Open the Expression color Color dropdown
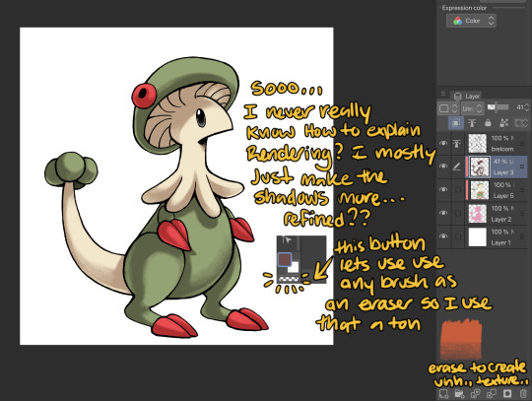The width and height of the screenshot is (532, 401). (471, 21)
